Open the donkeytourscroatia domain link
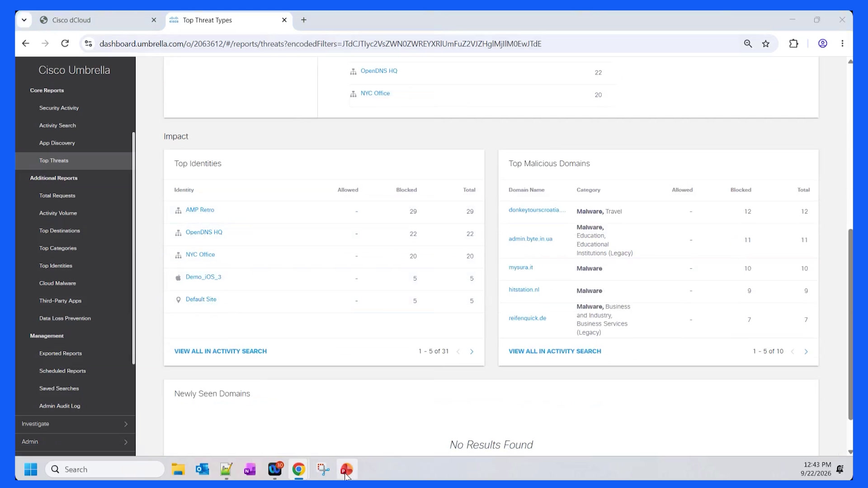Screen dimensions: 868x488 click(x=537, y=210)
